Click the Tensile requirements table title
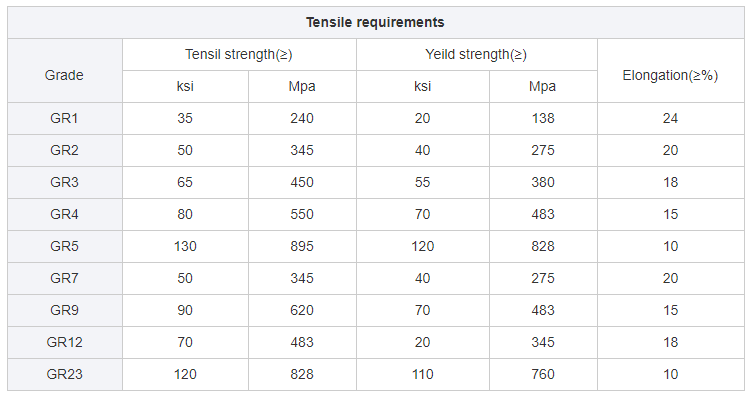Viewport: 751px width, 398px height. [375, 23]
